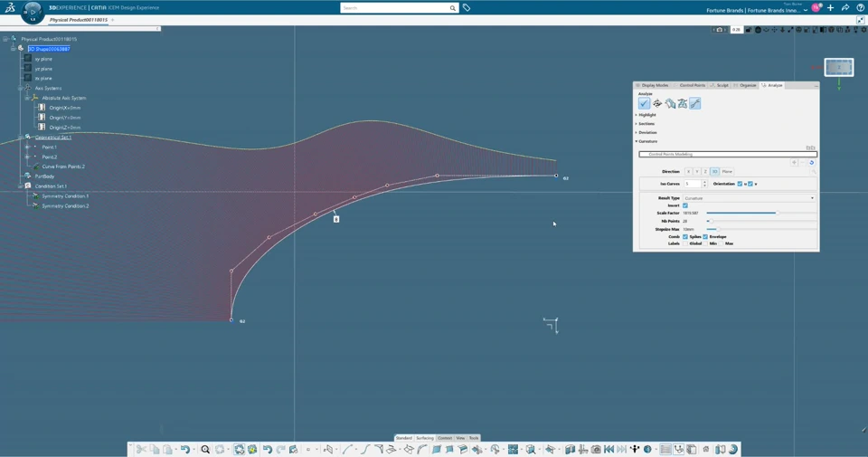Open the View toolbar tab
Image resolution: width=868 pixels, height=457 pixels.
[460, 438]
